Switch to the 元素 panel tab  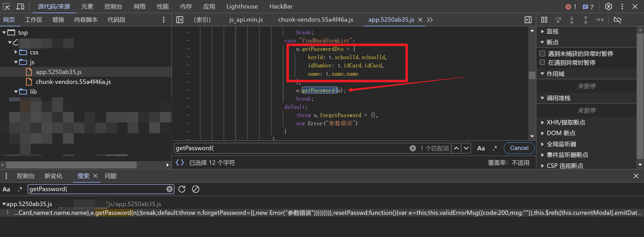point(87,6)
